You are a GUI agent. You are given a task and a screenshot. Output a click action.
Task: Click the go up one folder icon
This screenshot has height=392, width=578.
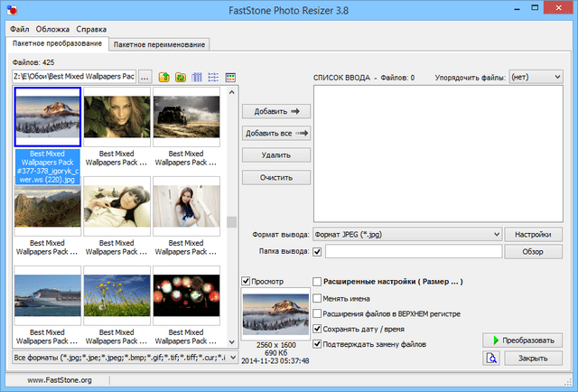pos(164,78)
